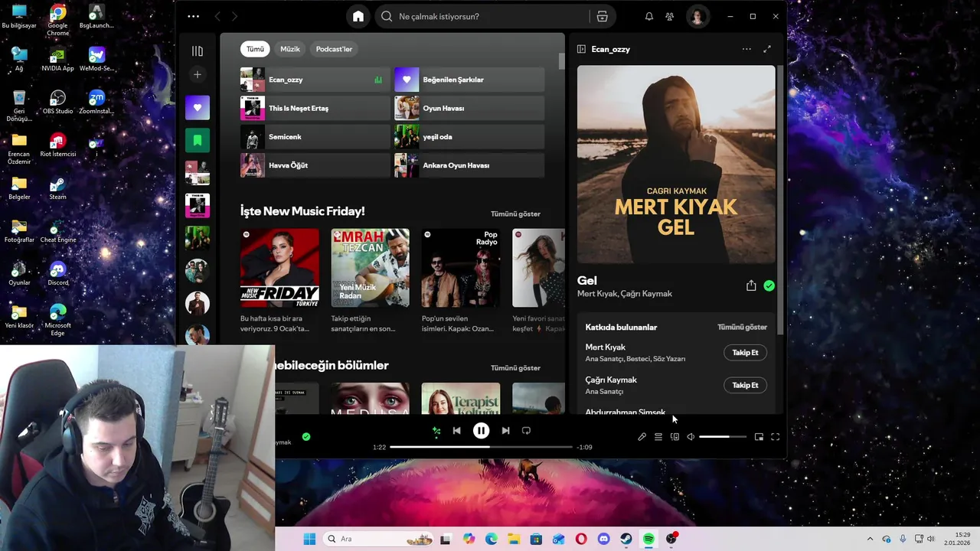
Task: Go to Spotify Home
Action: coord(358,16)
